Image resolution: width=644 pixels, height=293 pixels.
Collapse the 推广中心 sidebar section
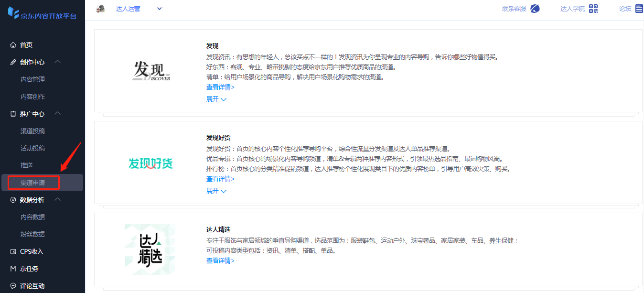(57, 114)
